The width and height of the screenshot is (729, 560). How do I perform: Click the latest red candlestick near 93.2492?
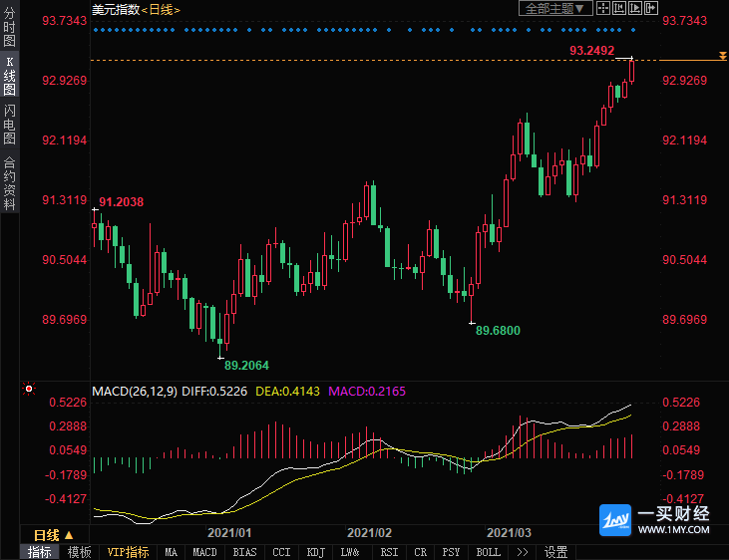pos(632,71)
